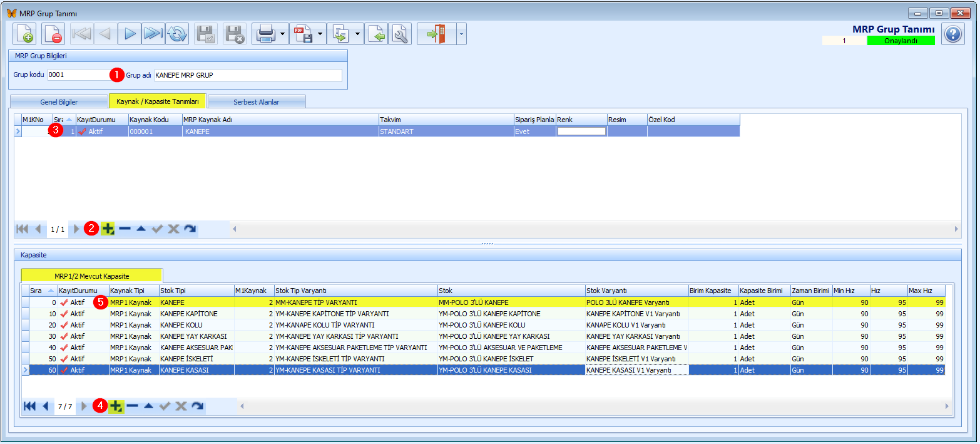This screenshot has width=980, height=444.
Task: Open tools via the wrench page icon
Action: 399,34
